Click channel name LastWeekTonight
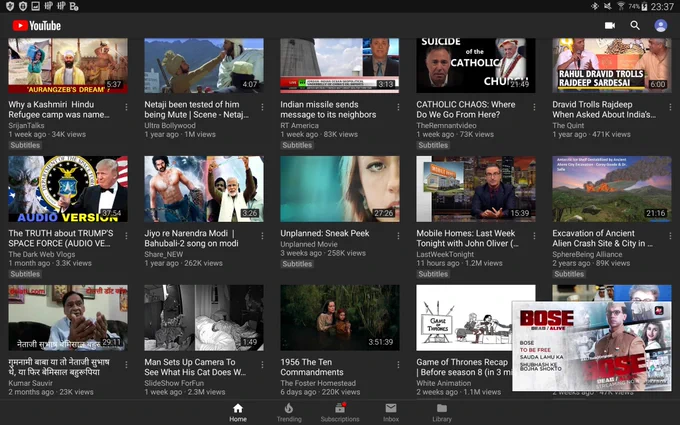Screen dimensions: 680x425 point(445,254)
